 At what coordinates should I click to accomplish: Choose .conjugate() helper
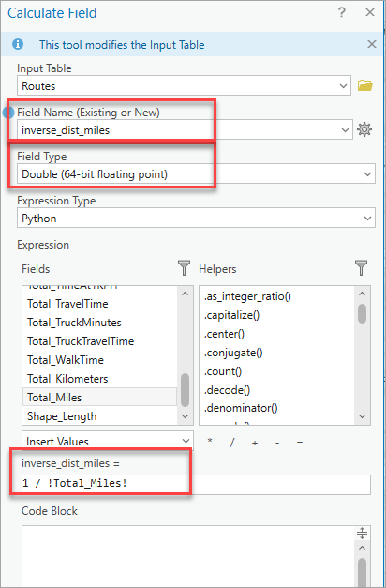coord(233,353)
